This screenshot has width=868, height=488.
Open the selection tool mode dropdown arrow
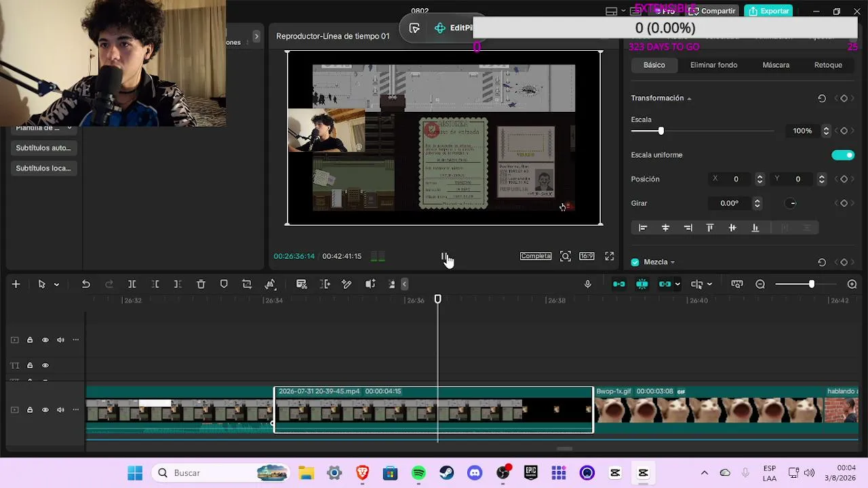pyautogui.click(x=56, y=284)
